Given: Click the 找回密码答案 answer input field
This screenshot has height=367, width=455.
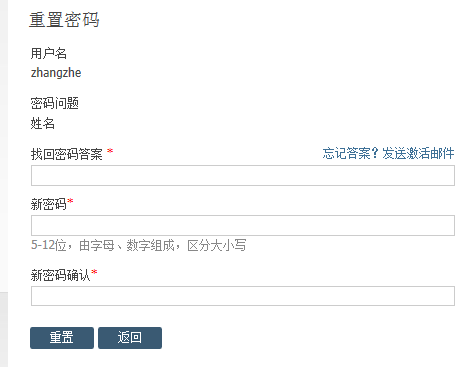Looking at the screenshot, I should point(243,175).
